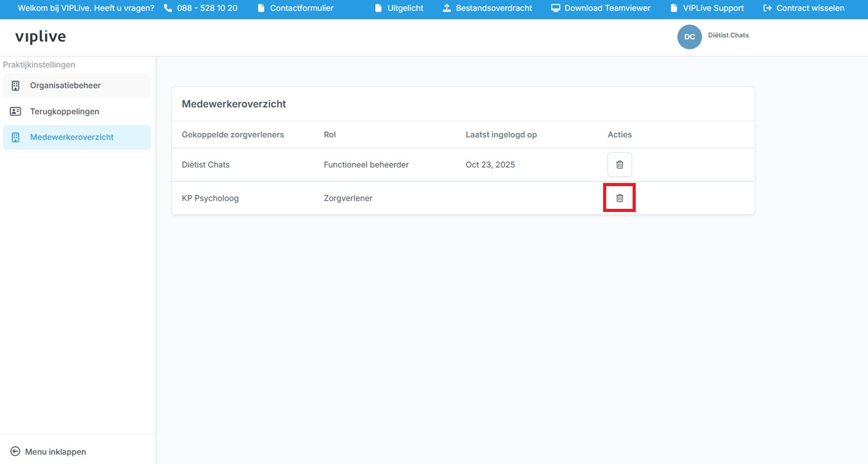Click the Organisatiebeheer building icon

tap(16, 86)
